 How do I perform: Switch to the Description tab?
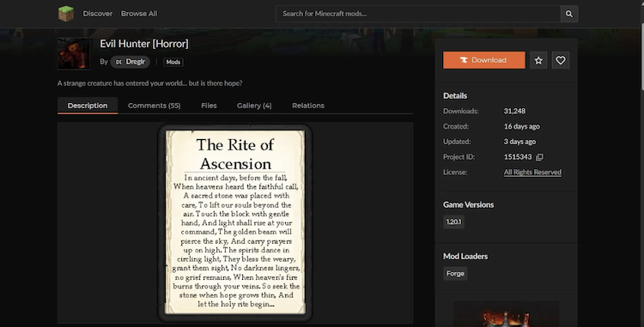point(88,106)
